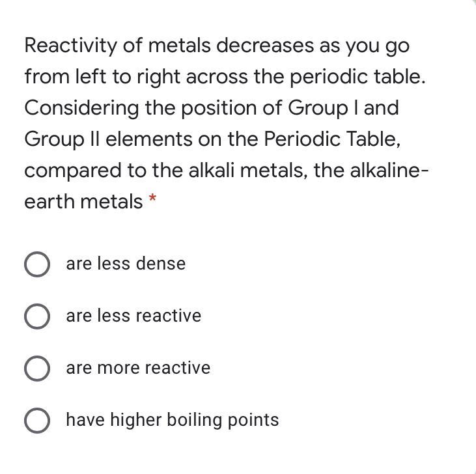476x474 pixels.
Task: Click the word 'alkaline-' in the question
Action: (x=389, y=170)
